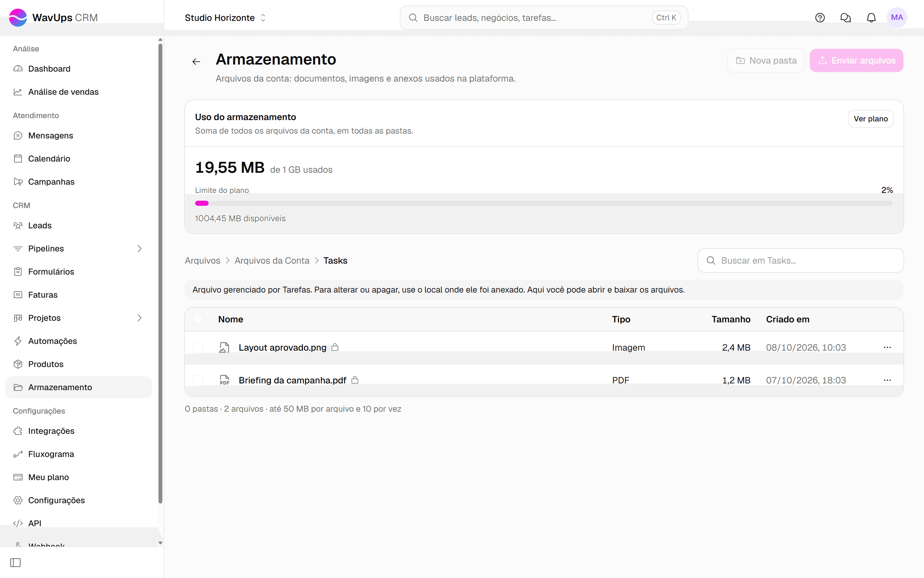Click the image file icon for Layout aprovado.png
The height and width of the screenshot is (578, 924).
[x=224, y=347]
